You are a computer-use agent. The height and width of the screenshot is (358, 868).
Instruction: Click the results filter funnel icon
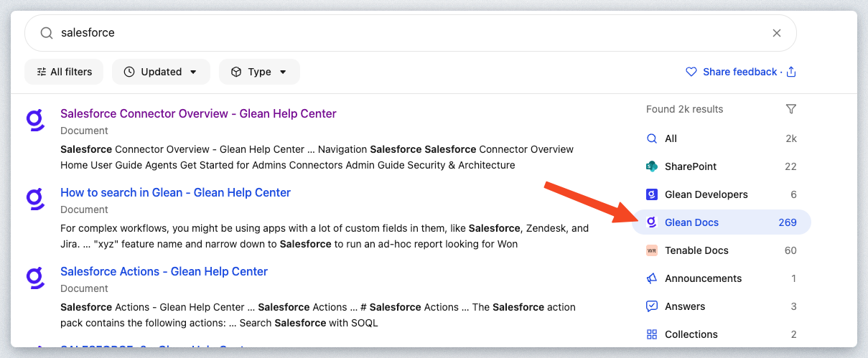[790, 109]
